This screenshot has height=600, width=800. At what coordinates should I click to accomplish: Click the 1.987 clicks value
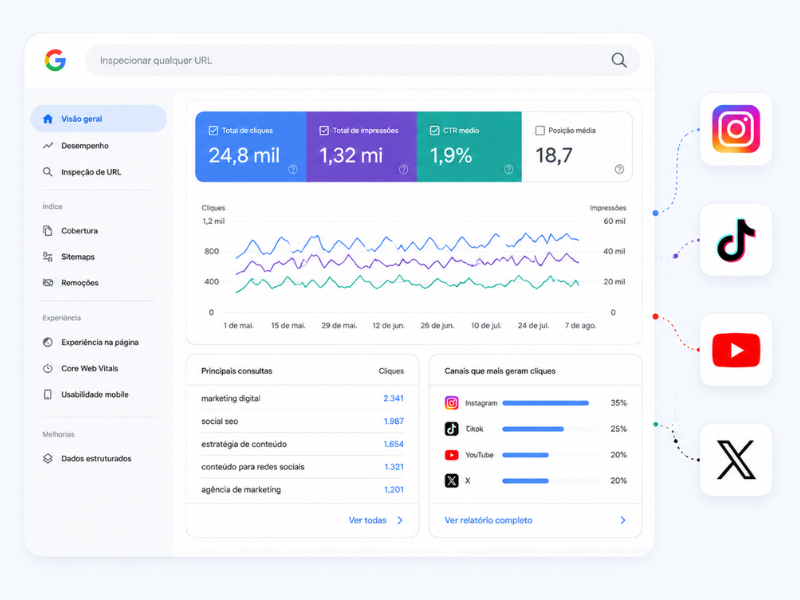tap(393, 421)
